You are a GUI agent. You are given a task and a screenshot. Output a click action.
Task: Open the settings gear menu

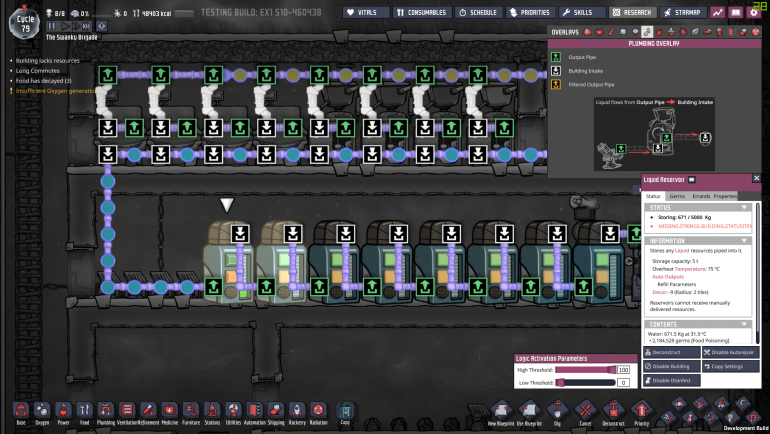pos(754,12)
